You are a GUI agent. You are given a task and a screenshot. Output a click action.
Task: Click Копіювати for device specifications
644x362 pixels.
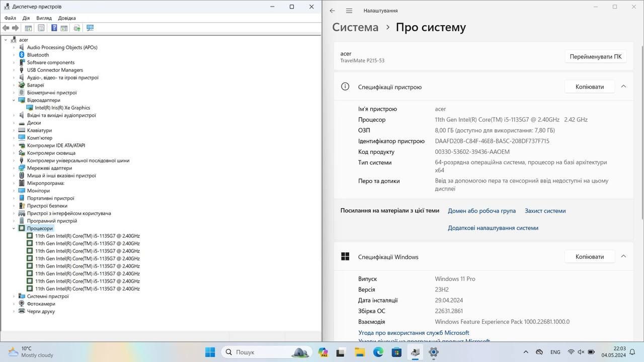590,86
